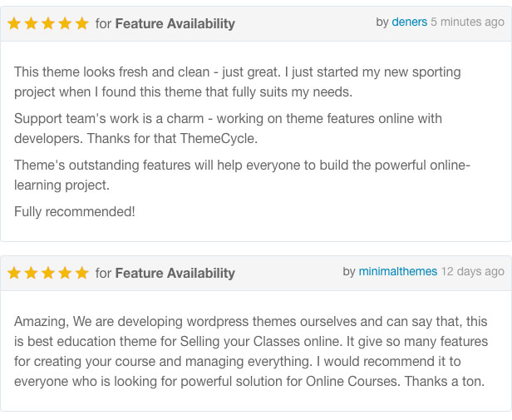Click the fourth star in deners' review

[x=65, y=23]
